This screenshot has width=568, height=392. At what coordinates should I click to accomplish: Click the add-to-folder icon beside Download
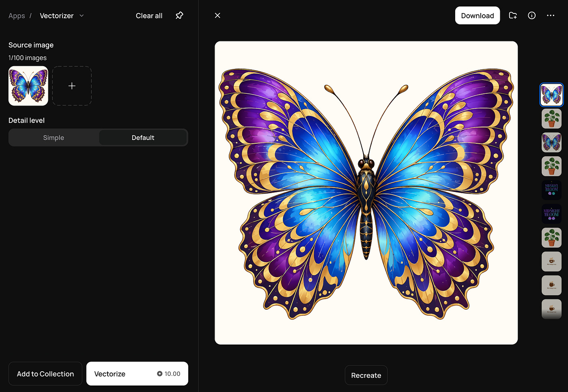(x=513, y=15)
